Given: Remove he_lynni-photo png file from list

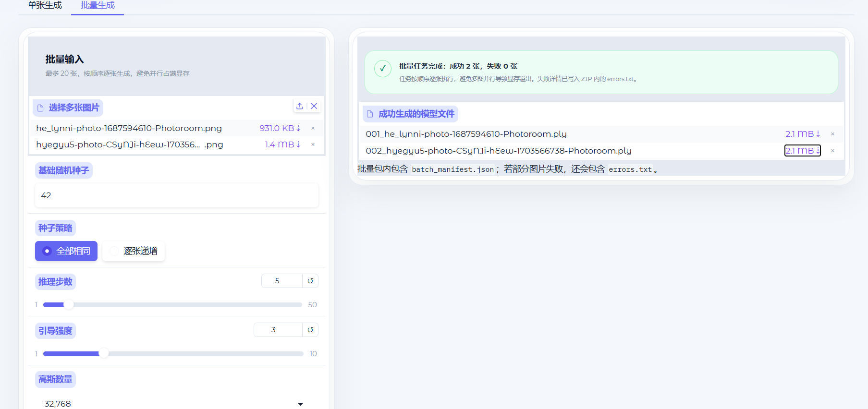Looking at the screenshot, I should tap(313, 128).
